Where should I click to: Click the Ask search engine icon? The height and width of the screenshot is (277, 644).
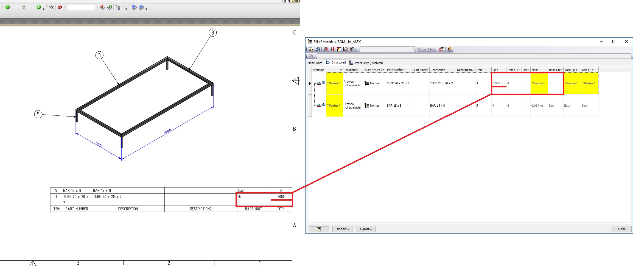[x=60, y=7]
